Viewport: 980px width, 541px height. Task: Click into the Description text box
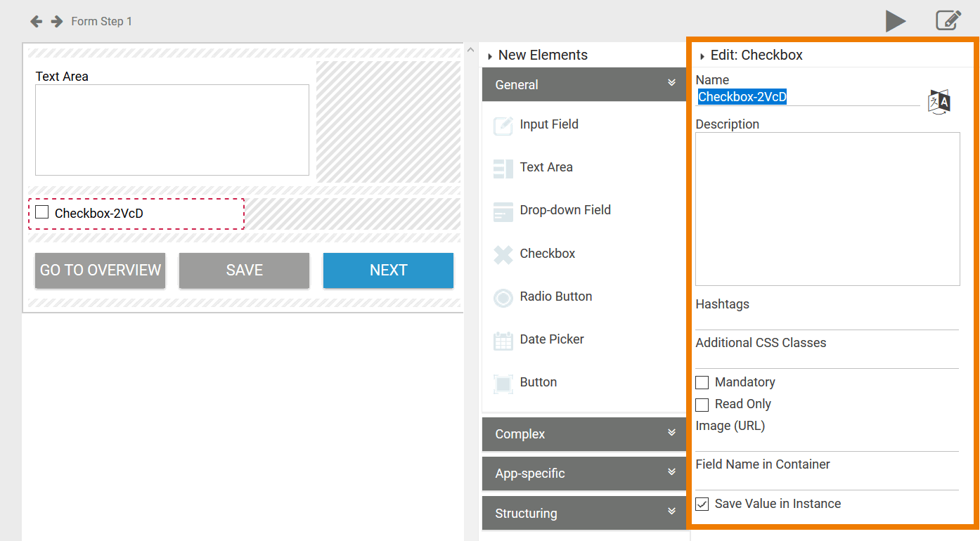(827, 209)
